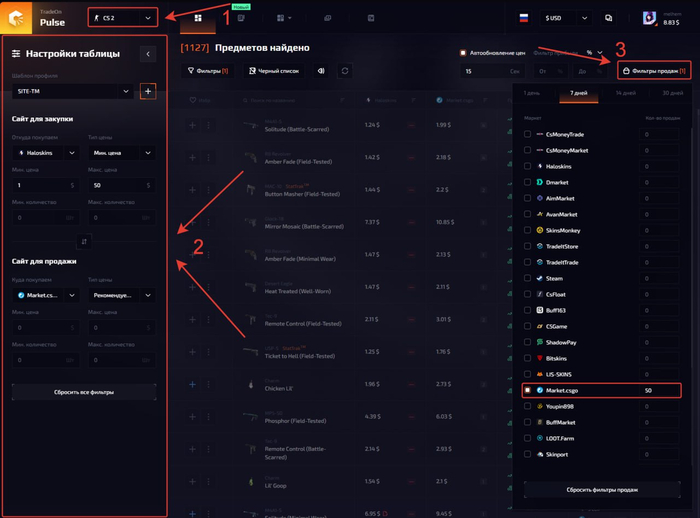700x518 pixels.
Task: Click the refresh table icon
Action: tap(345, 71)
